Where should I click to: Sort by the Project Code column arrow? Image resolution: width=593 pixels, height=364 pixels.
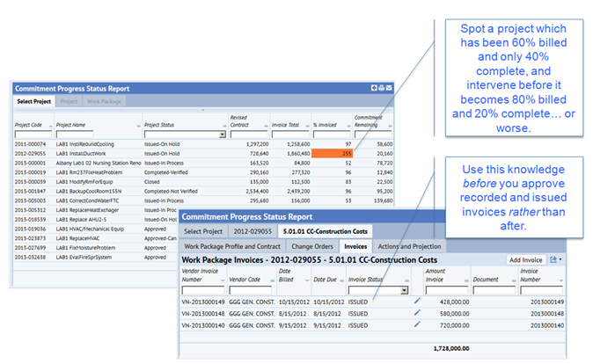click(50, 126)
